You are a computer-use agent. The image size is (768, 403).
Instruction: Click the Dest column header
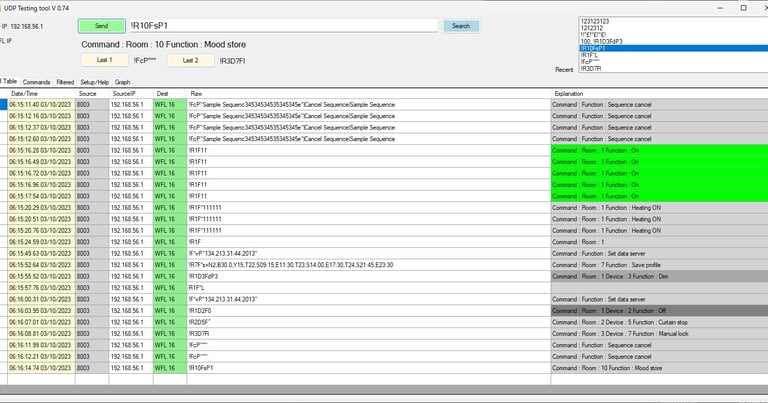click(169, 94)
